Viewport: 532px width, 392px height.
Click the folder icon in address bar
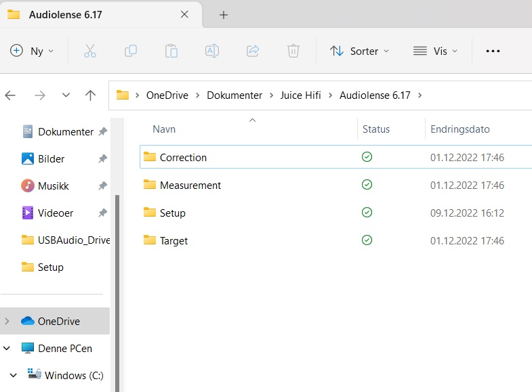tap(123, 95)
